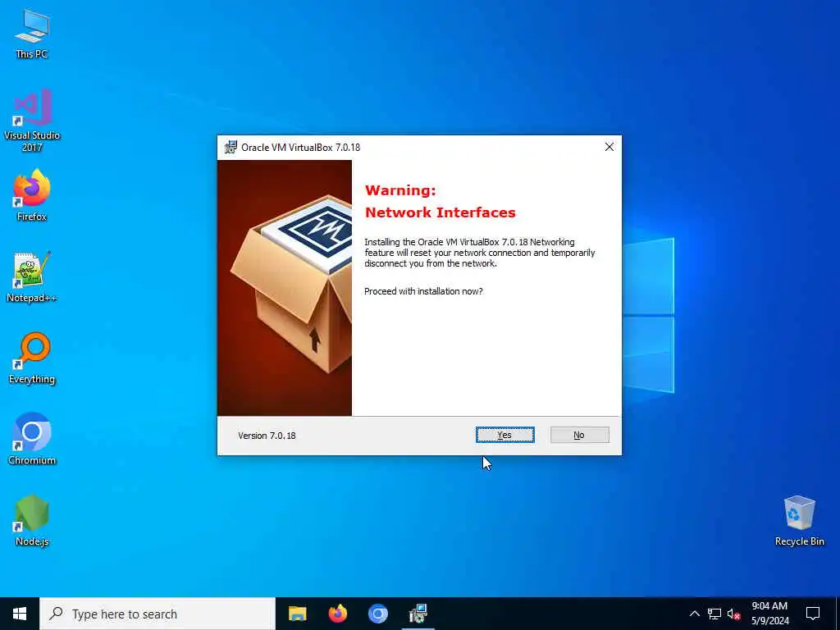Click the Version 7.0.18 label

click(267, 436)
